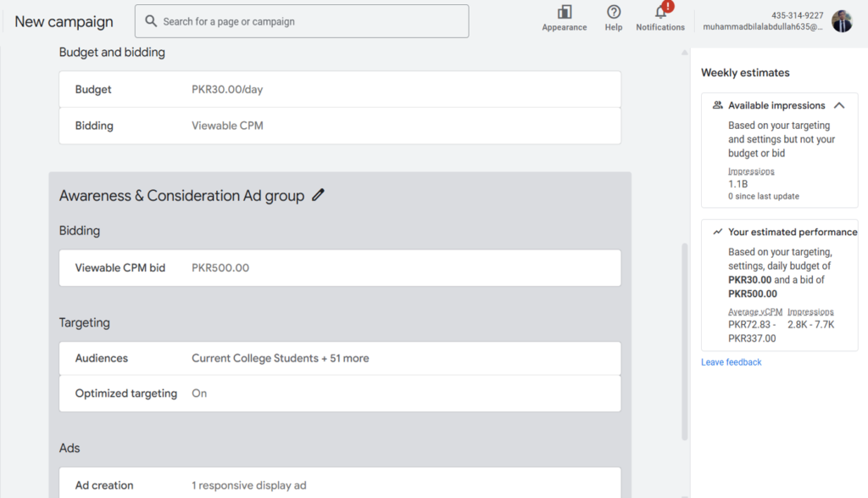Open the Notifications bell icon
Viewport: 868px width, 498px height.
[x=660, y=12]
